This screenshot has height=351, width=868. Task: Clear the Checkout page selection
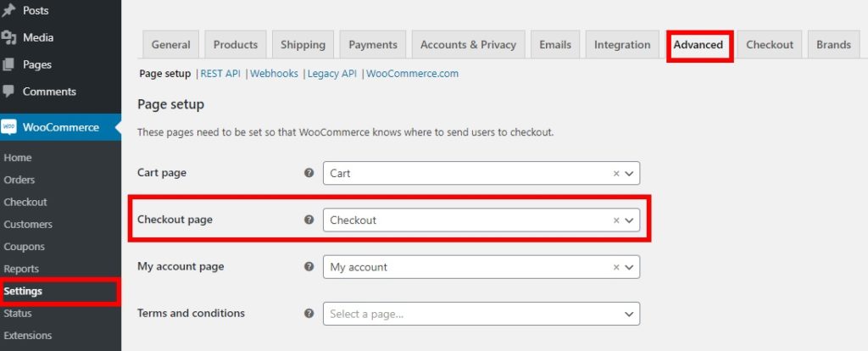click(616, 220)
